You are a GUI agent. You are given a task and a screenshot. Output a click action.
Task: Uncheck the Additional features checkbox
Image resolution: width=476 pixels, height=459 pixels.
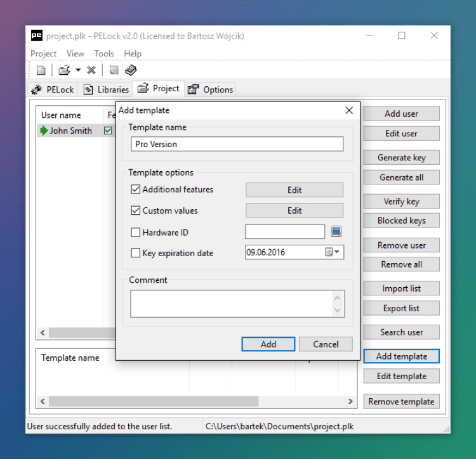tap(135, 190)
